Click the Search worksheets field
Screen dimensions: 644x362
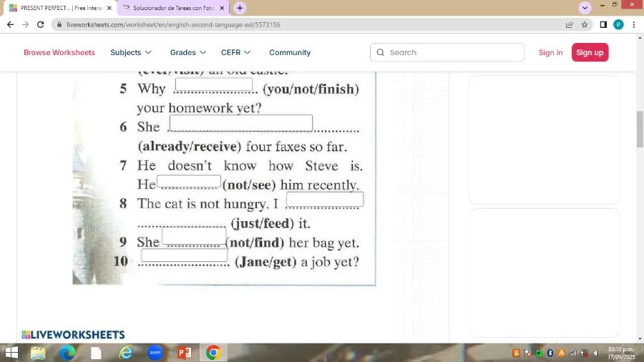click(447, 52)
